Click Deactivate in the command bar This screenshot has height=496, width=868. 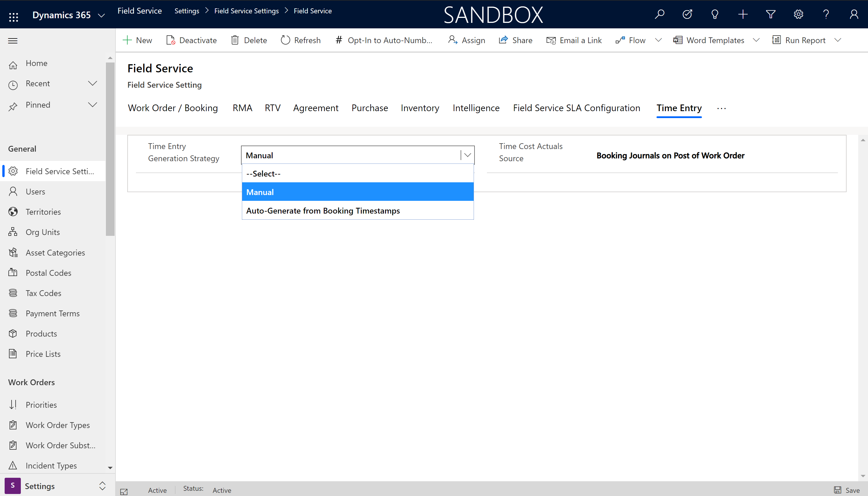(191, 40)
